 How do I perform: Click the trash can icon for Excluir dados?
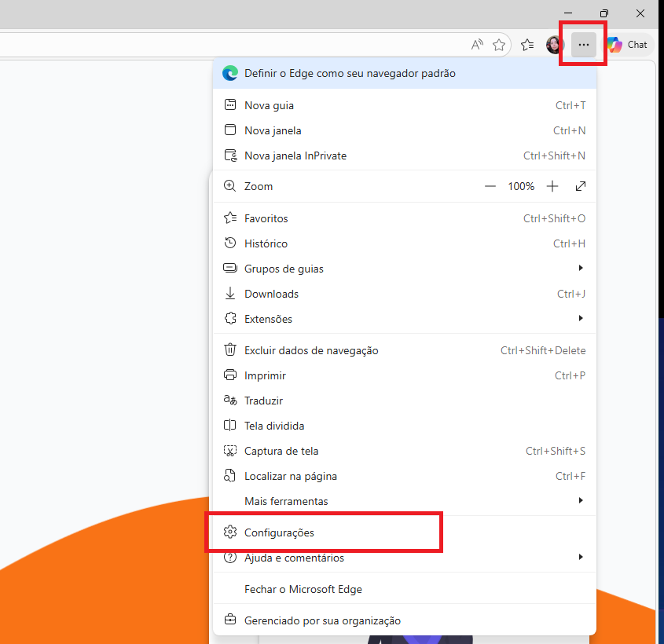(230, 350)
